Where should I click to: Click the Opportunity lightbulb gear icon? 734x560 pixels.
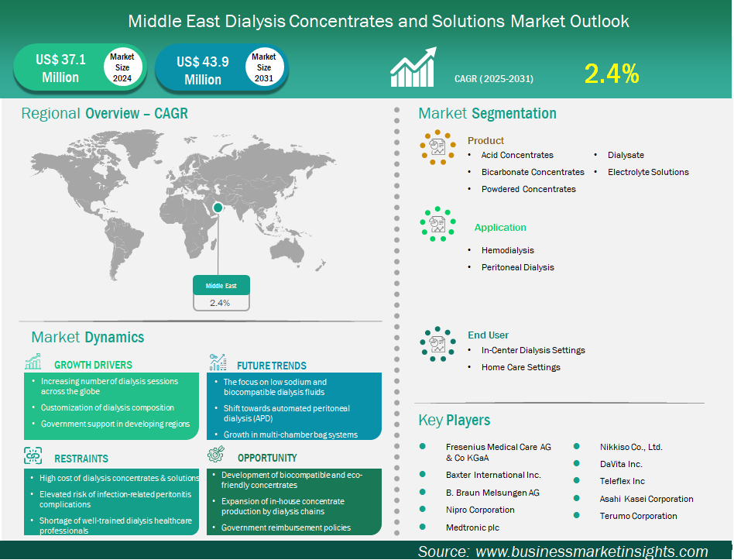216,455
